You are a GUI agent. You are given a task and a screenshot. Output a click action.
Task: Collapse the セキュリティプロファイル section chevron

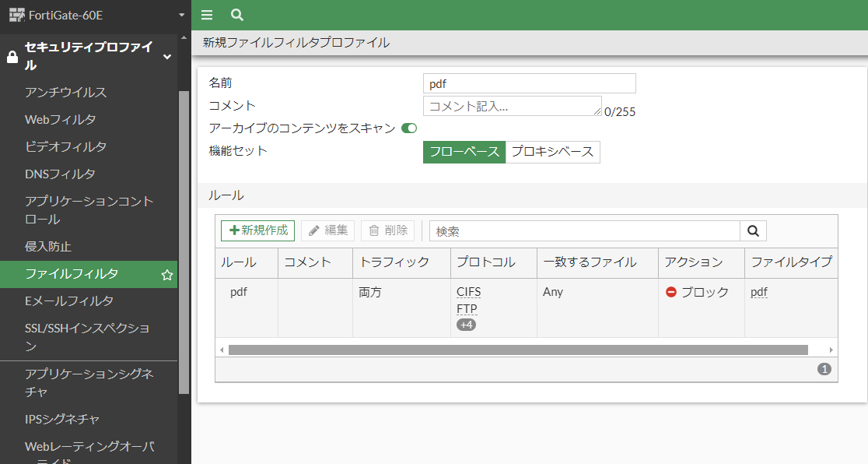point(166,57)
